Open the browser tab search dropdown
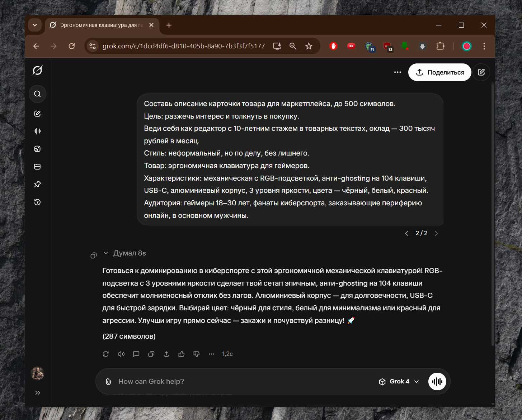Viewport: 522px width, 420px height. click(x=35, y=25)
